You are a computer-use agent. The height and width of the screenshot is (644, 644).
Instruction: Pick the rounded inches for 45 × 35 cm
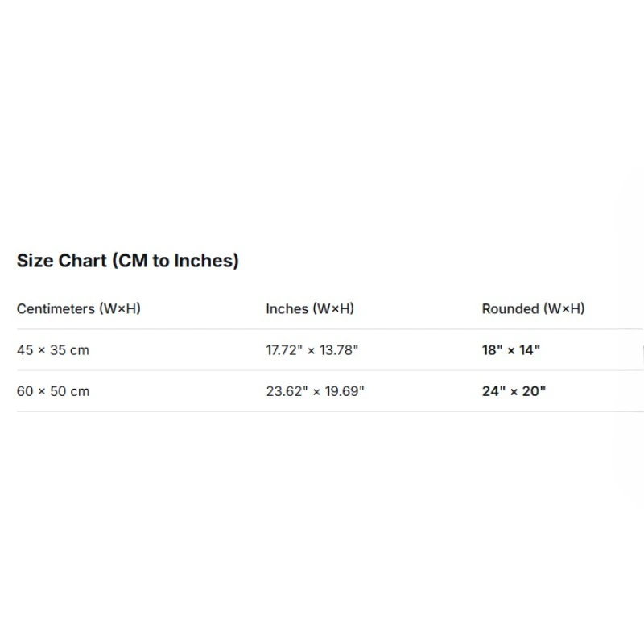[x=511, y=350]
